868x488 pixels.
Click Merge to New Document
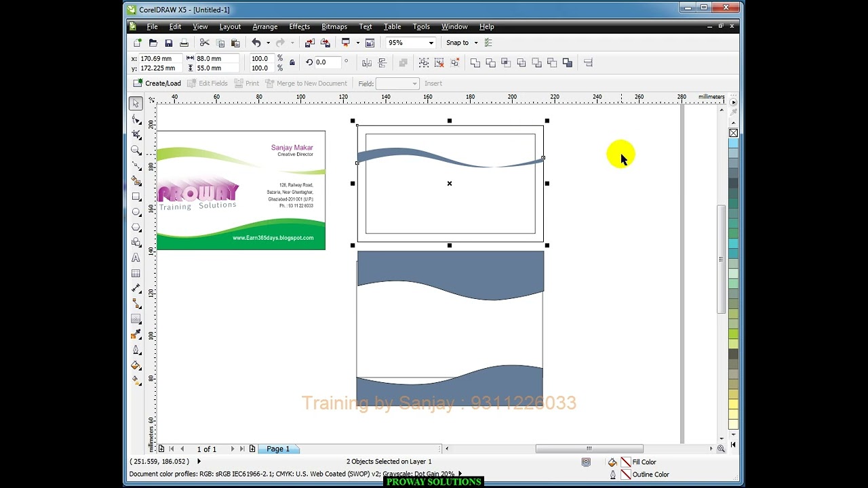[306, 83]
